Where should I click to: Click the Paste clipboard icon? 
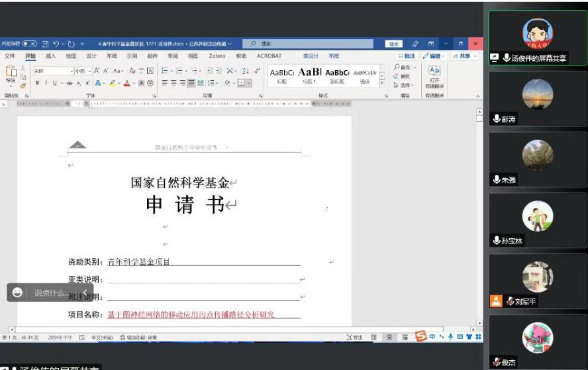[x=11, y=74]
